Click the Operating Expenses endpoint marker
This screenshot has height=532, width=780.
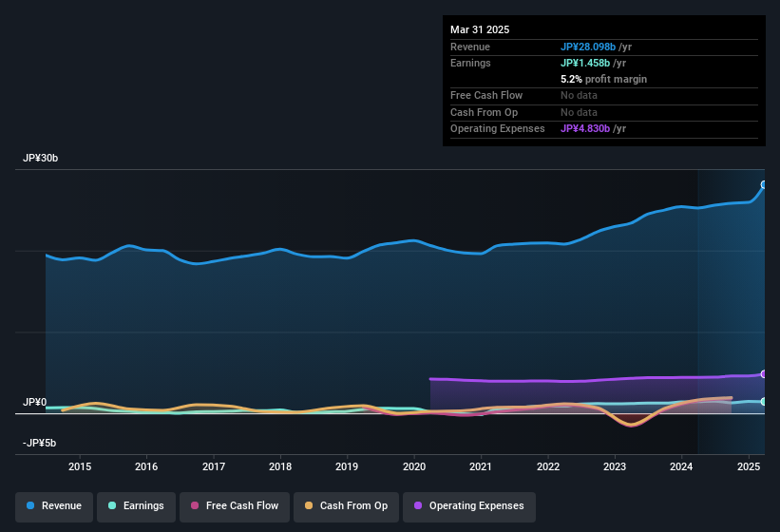[764, 374]
